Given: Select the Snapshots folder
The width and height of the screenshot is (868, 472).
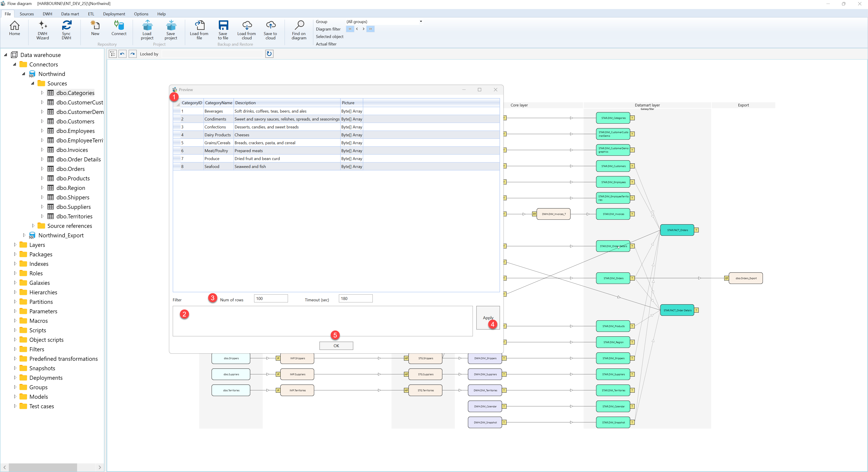Looking at the screenshot, I should pos(42,368).
